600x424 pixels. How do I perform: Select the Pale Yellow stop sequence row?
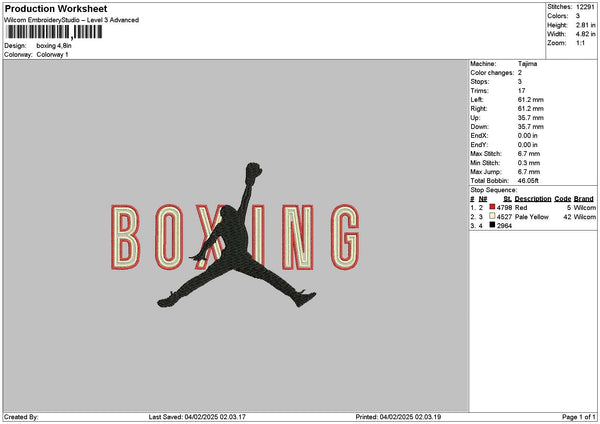coord(533,217)
